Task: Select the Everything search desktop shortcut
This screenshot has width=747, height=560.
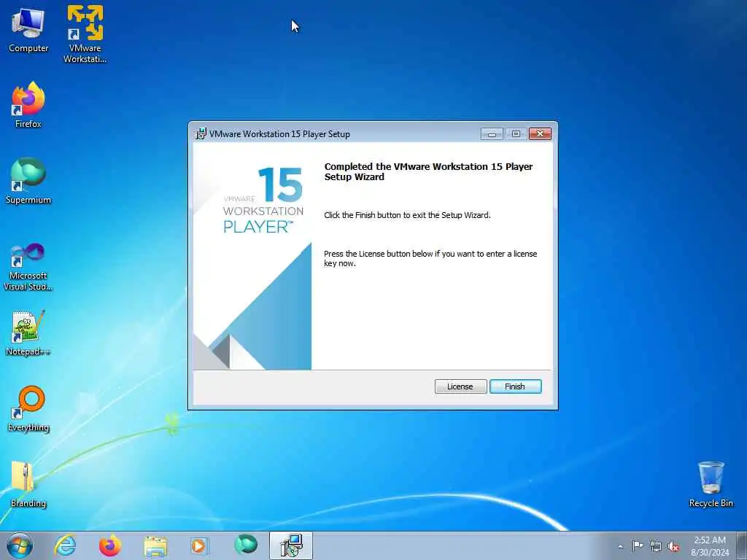Action: coord(28,408)
